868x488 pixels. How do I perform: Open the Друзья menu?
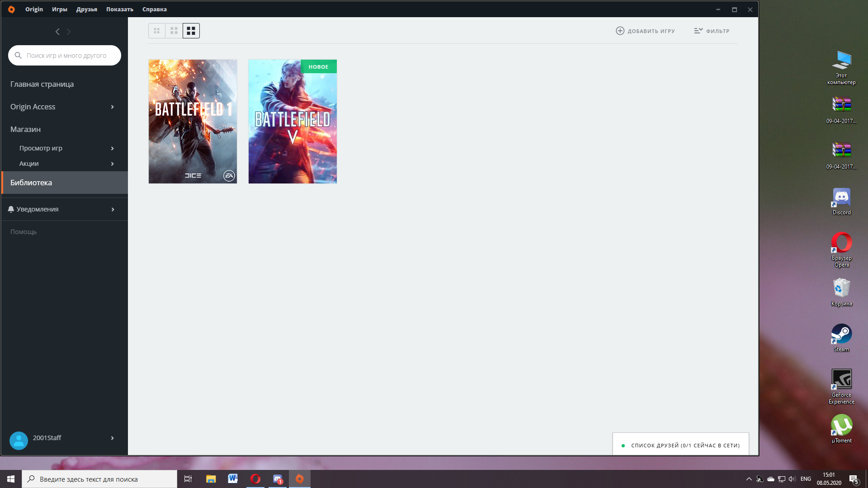(87, 9)
